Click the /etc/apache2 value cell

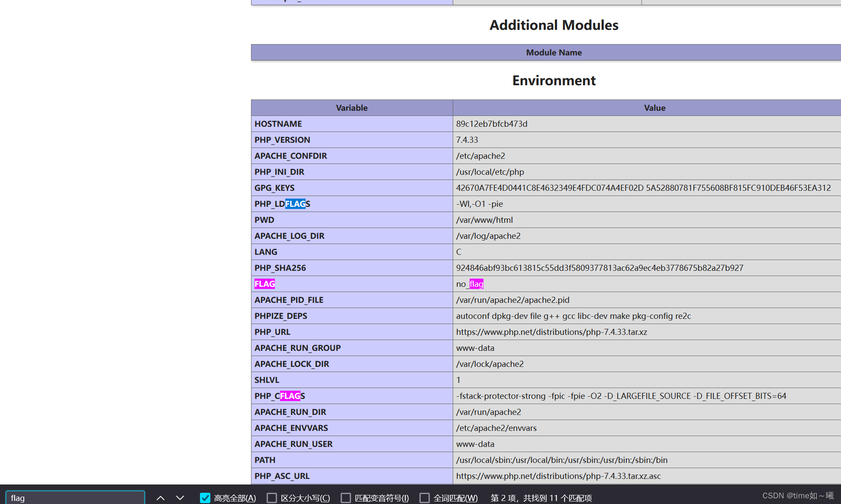point(647,156)
